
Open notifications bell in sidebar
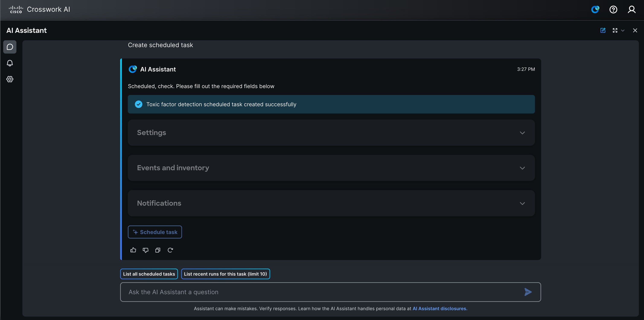[10, 63]
